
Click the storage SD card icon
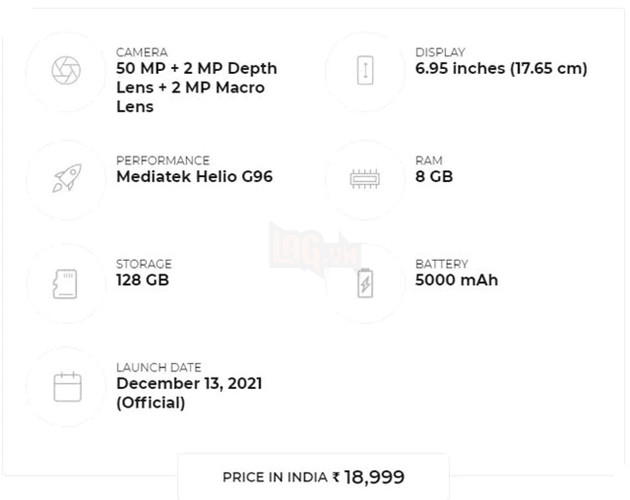pyautogui.click(x=66, y=283)
